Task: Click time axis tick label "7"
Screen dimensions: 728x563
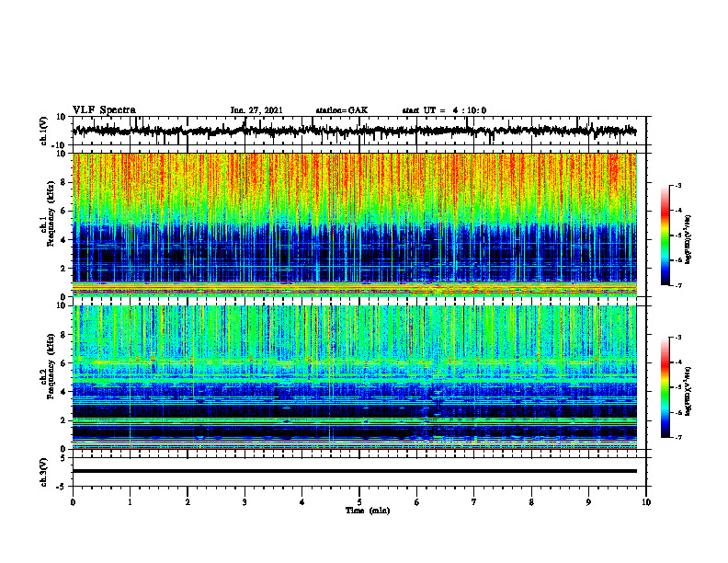Action: 474,502
